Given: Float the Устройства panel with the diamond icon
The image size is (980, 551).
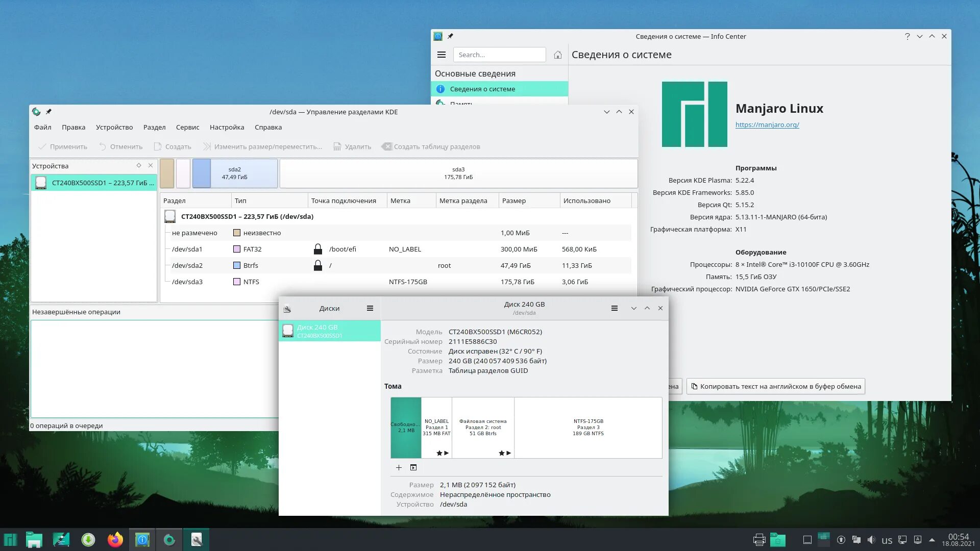Looking at the screenshot, I should [138, 166].
